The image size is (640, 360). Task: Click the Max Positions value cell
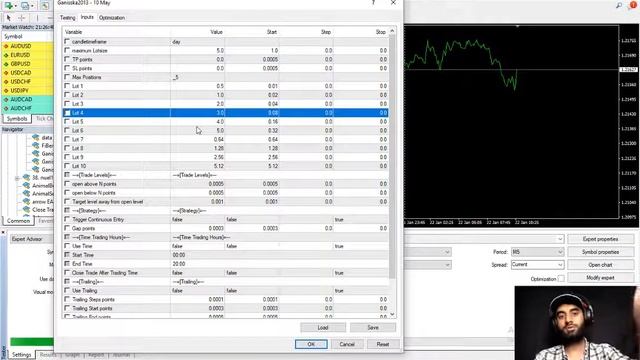tap(198, 77)
